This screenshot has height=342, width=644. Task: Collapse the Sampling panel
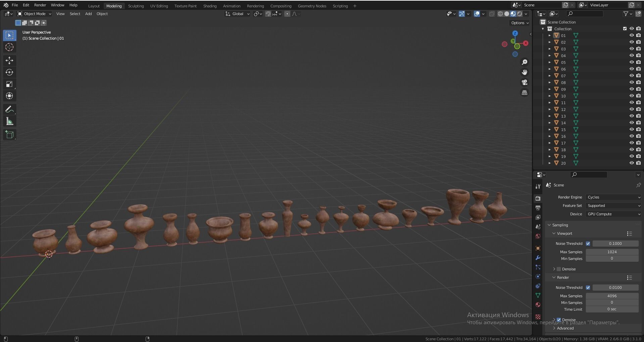coord(560,225)
